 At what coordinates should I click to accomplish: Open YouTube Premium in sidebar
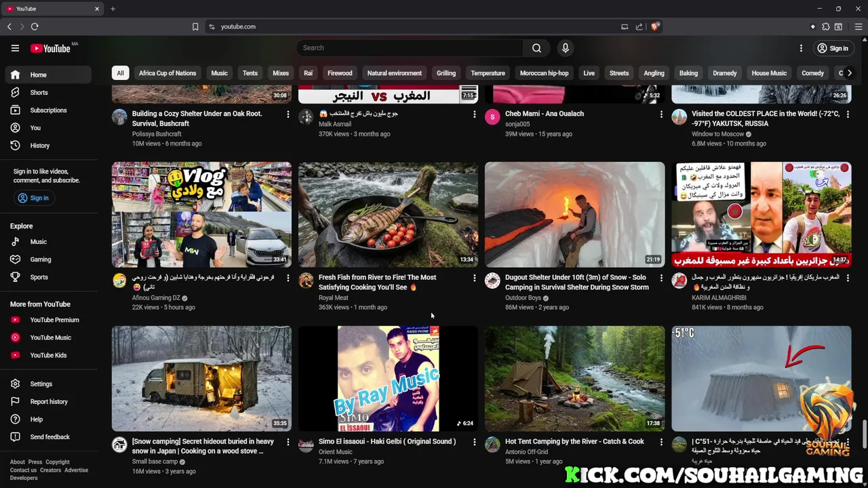click(x=47, y=320)
